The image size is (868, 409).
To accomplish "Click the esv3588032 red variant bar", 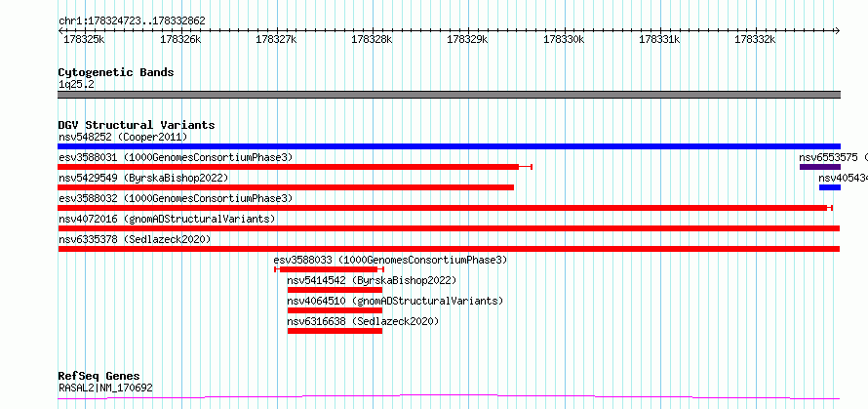I will [x=445, y=208].
